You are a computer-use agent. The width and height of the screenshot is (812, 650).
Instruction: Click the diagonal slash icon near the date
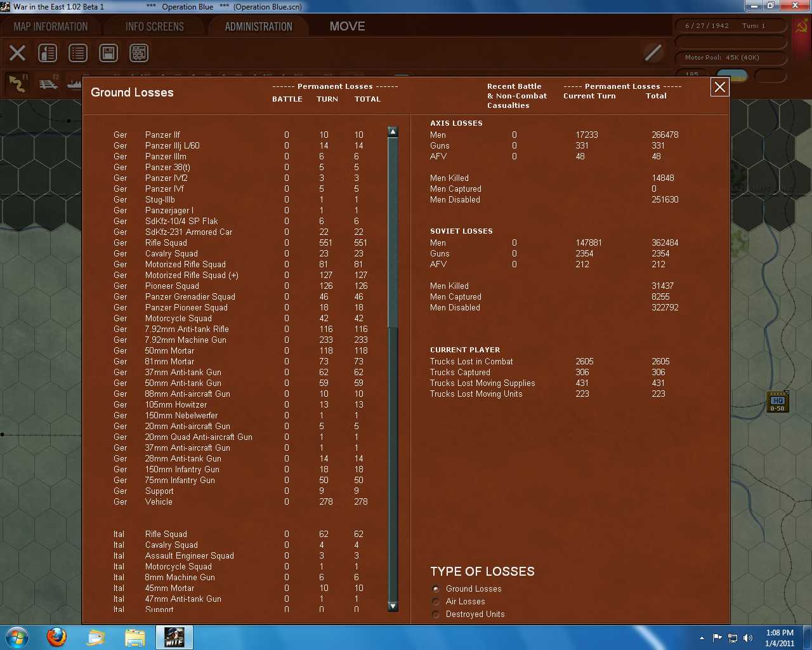[653, 53]
